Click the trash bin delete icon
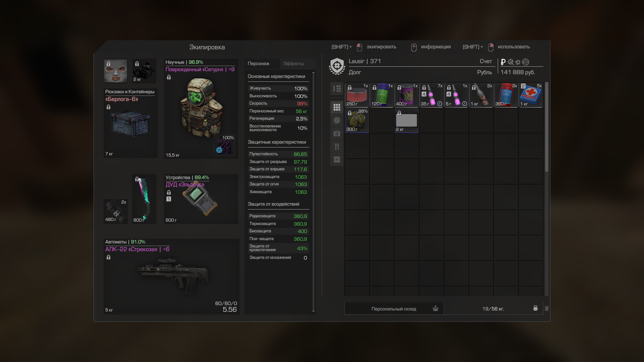644x362 pixels. point(547,308)
